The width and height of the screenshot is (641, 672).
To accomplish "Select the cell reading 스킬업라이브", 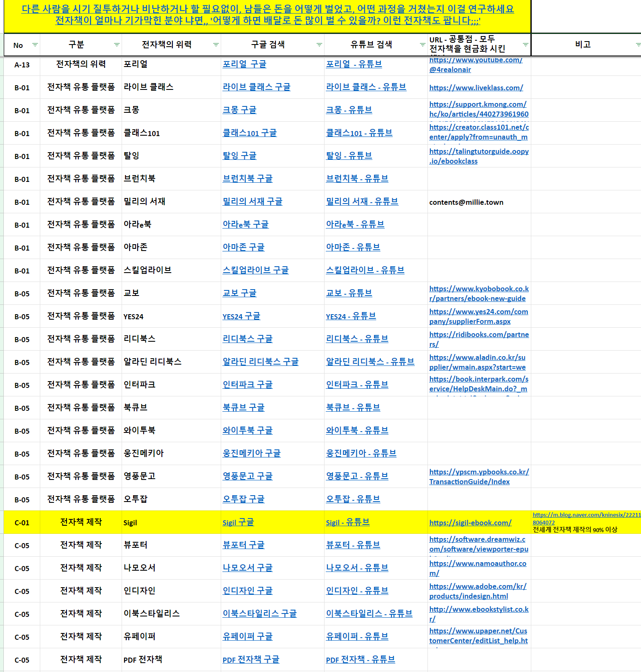I will [x=171, y=270].
